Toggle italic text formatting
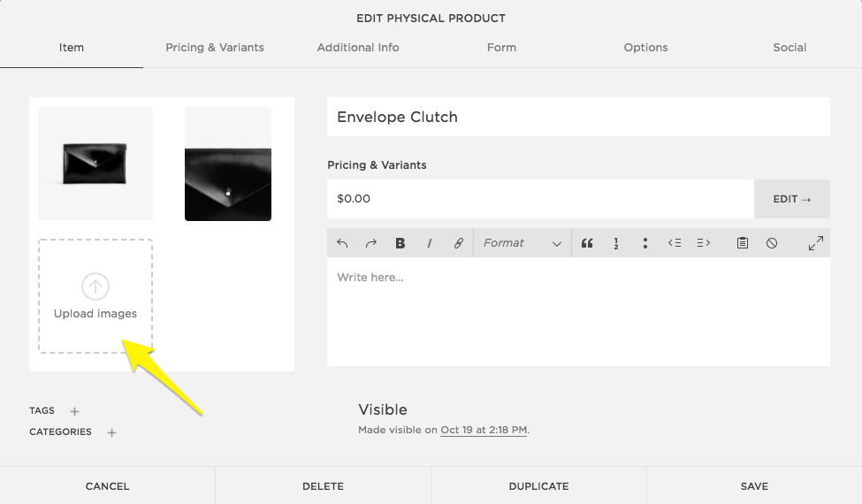The height and width of the screenshot is (504, 862). pos(430,243)
